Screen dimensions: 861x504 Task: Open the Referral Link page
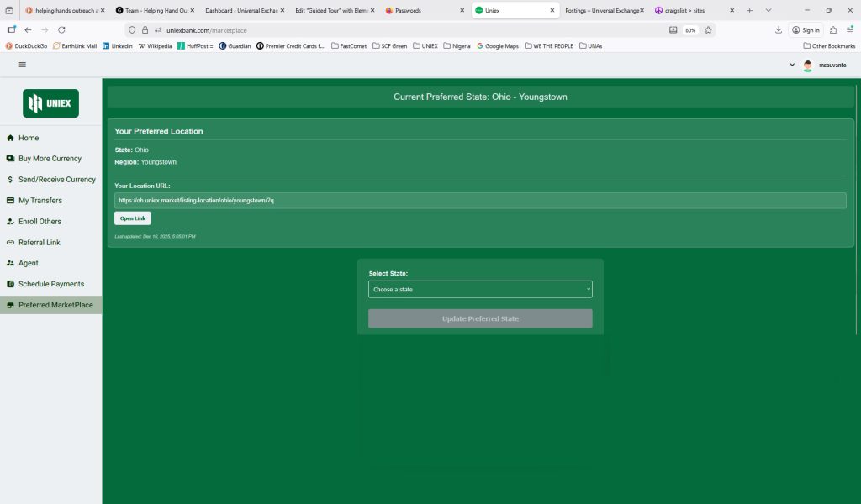tap(39, 243)
